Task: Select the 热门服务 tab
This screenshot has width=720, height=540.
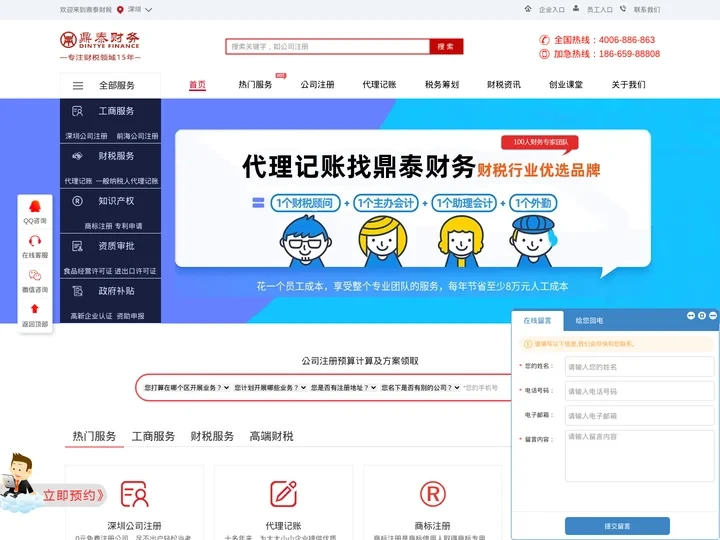Action: 94,436
